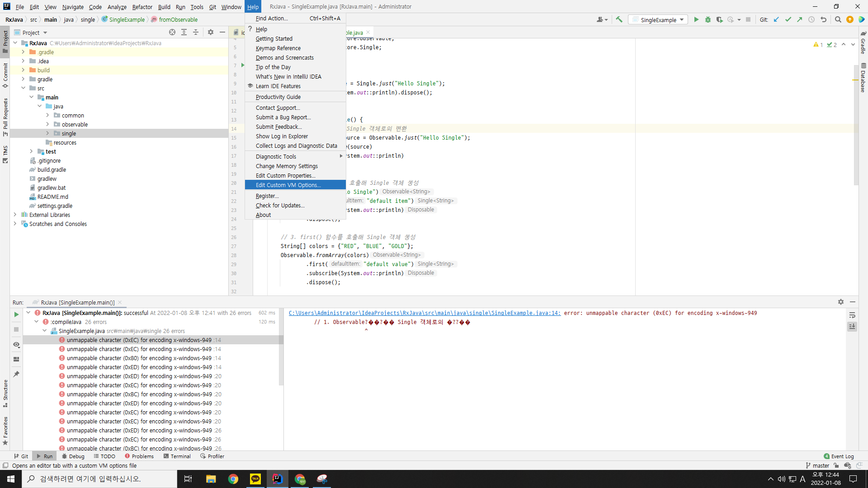This screenshot has width=868, height=488.
Task: Open Project panel settings gear
Action: point(210,32)
